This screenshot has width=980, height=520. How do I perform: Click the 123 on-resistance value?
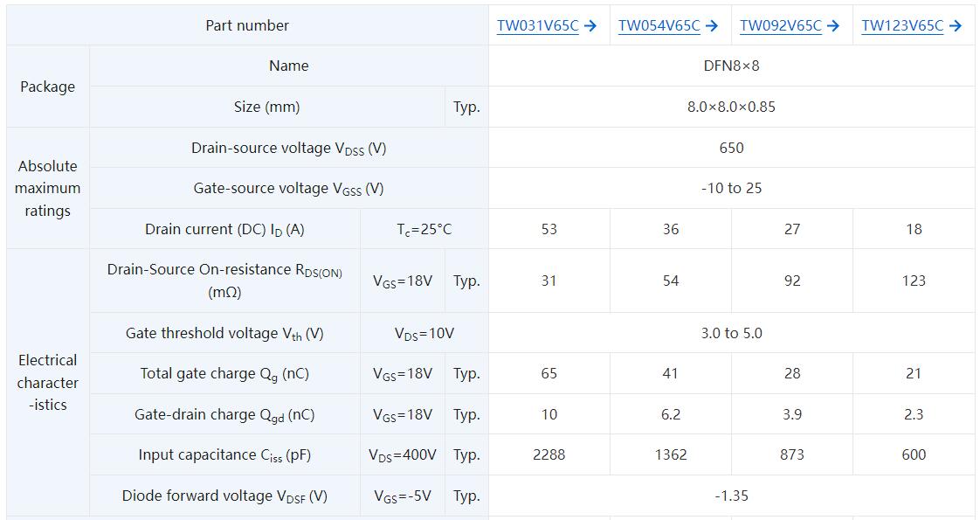914,281
